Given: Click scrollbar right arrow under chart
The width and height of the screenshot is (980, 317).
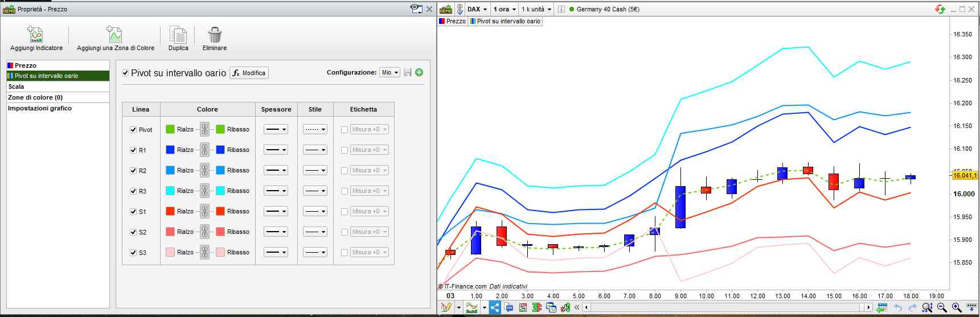Looking at the screenshot, I should (868, 307).
